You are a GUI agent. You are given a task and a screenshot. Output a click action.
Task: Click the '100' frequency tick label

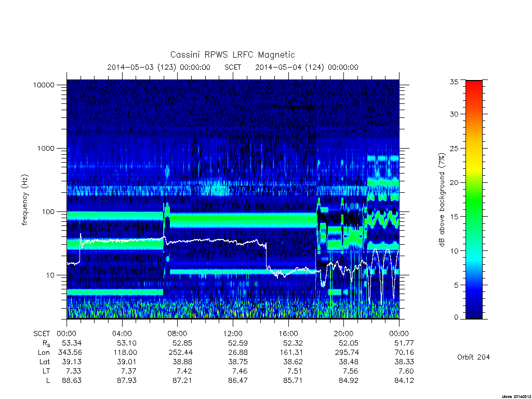pos(48,212)
